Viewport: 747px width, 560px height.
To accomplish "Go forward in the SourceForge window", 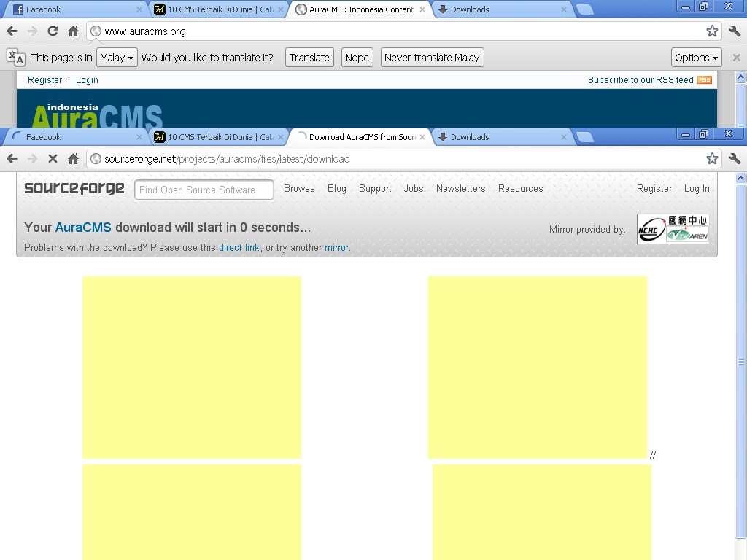I will [x=32, y=159].
